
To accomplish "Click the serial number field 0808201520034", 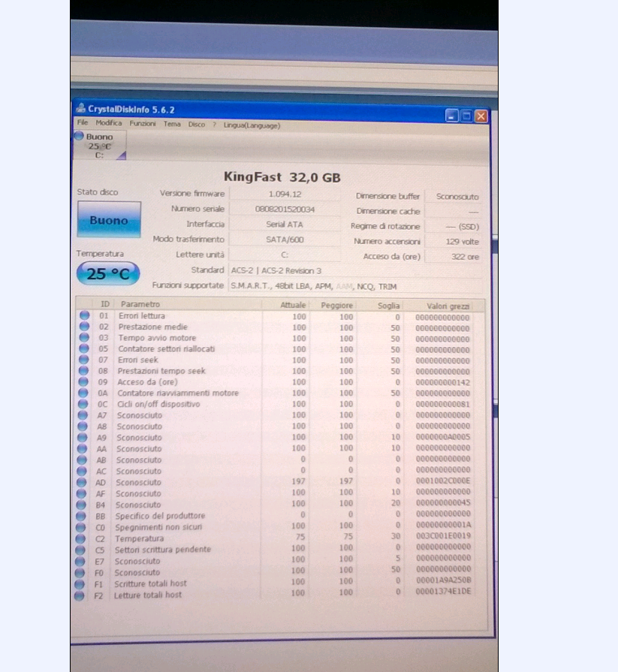I will [285, 209].
